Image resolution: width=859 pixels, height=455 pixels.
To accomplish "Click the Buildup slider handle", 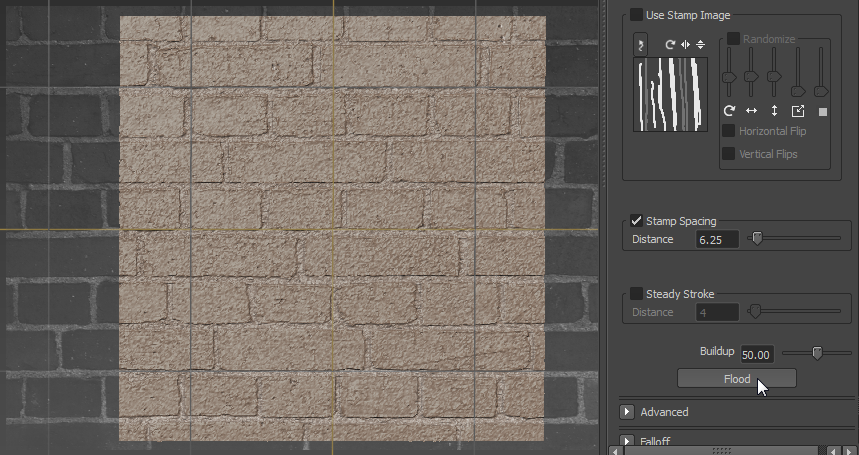I will click(817, 353).
